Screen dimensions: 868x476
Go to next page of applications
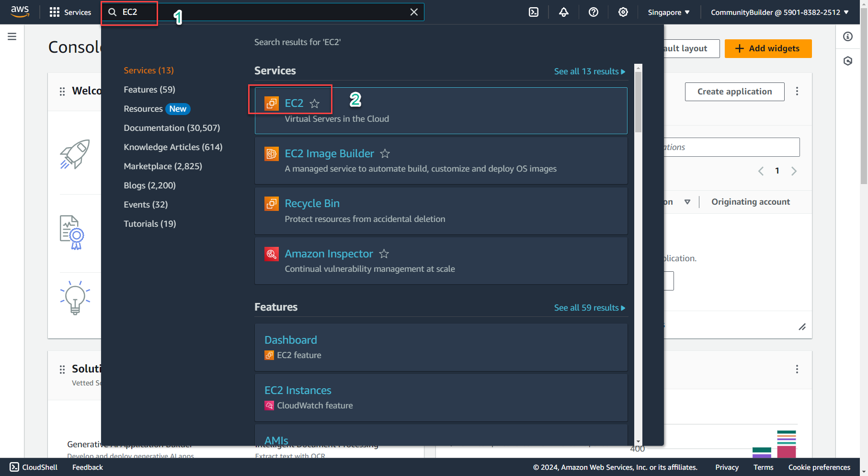click(794, 171)
